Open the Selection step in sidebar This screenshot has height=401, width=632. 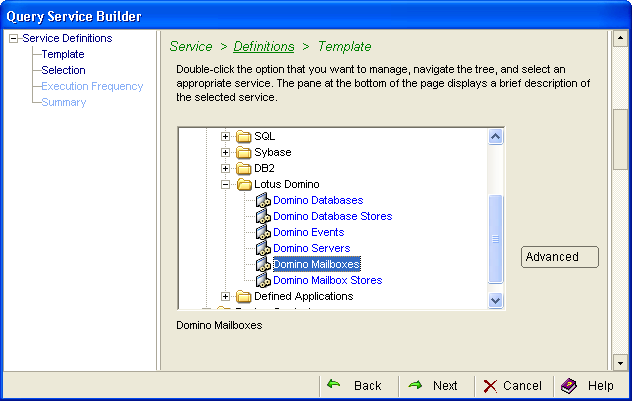click(64, 70)
